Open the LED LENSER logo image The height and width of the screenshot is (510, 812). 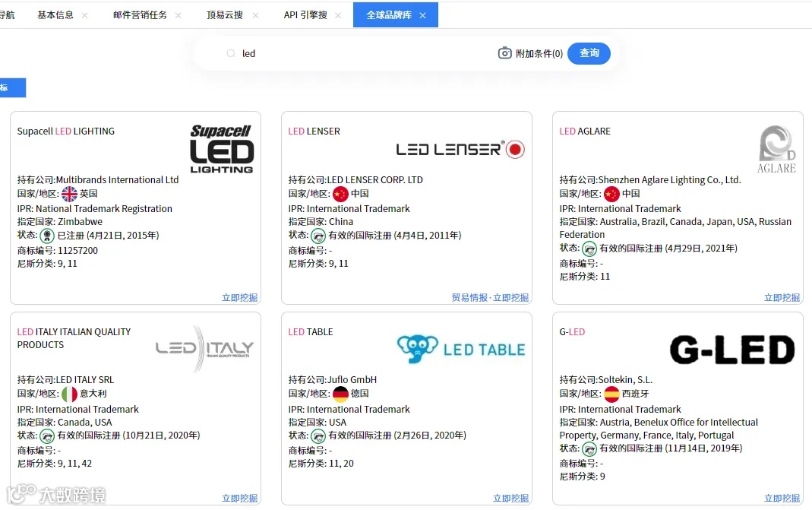(x=460, y=149)
